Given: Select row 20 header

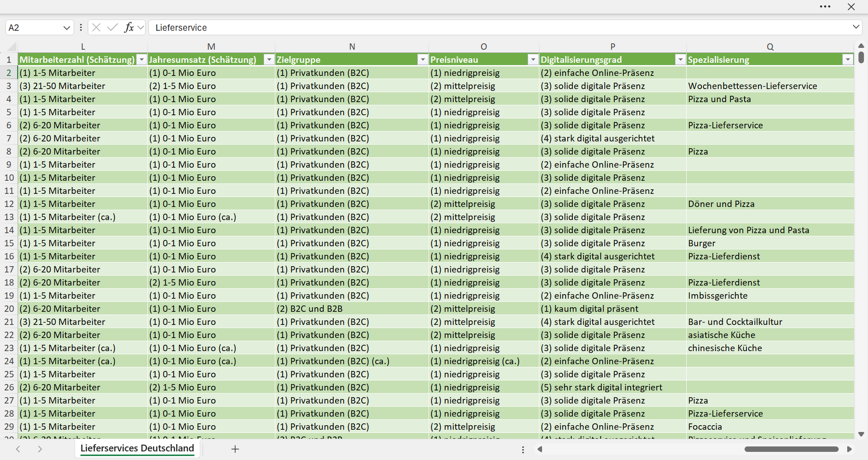Looking at the screenshot, I should [x=9, y=309].
